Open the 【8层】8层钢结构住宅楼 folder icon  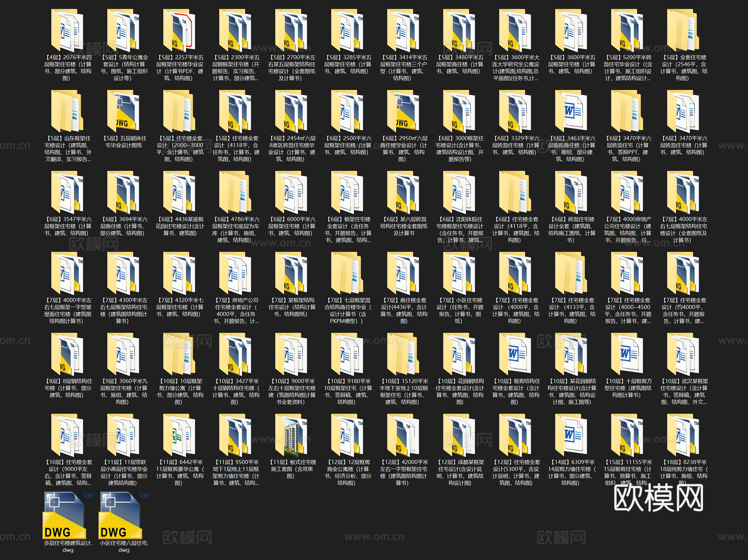pos(67,355)
